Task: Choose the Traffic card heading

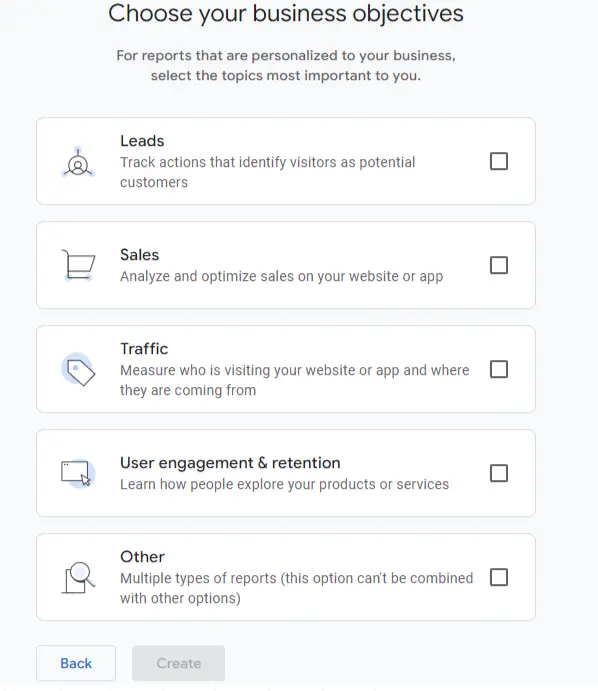Action: click(144, 349)
